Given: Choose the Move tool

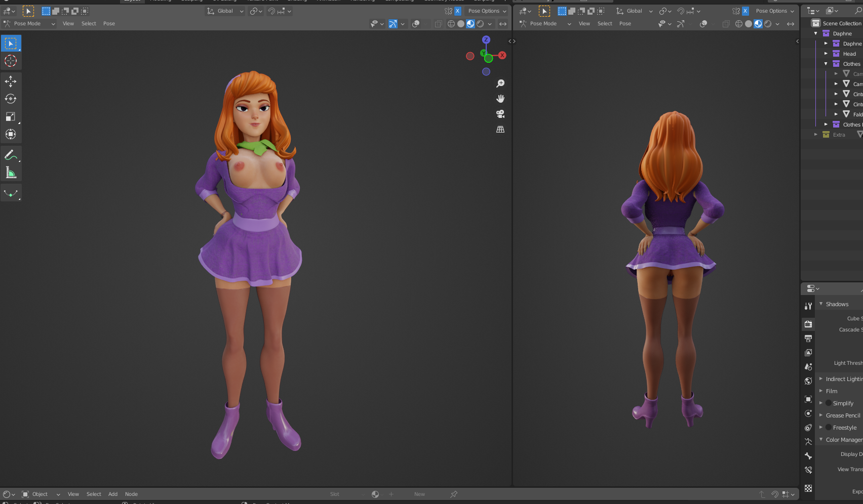Looking at the screenshot, I should (11, 81).
